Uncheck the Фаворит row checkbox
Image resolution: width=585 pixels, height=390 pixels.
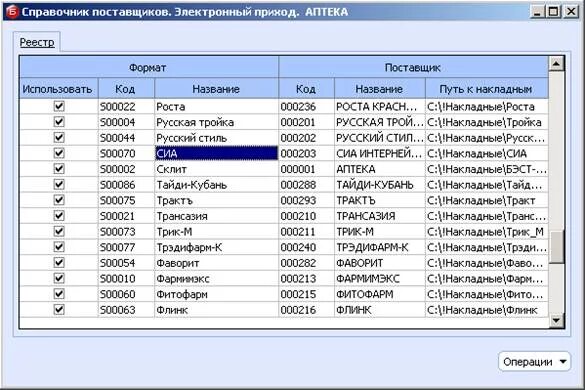(x=59, y=263)
